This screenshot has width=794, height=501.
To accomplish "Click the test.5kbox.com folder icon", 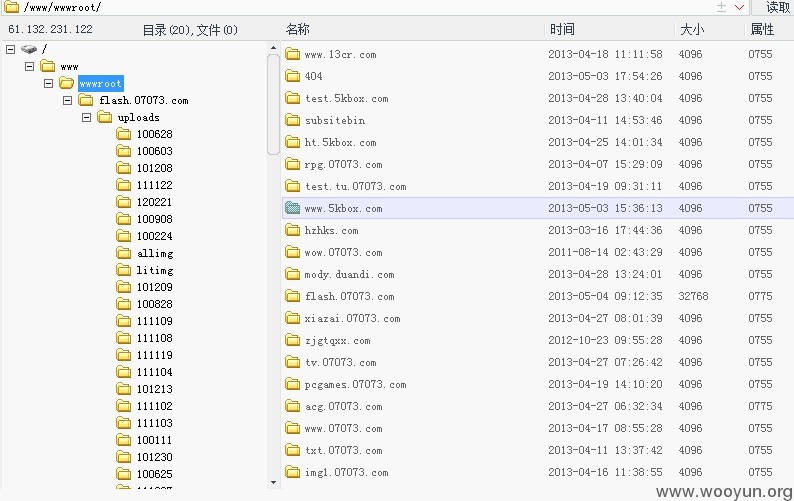I will click(x=292, y=98).
